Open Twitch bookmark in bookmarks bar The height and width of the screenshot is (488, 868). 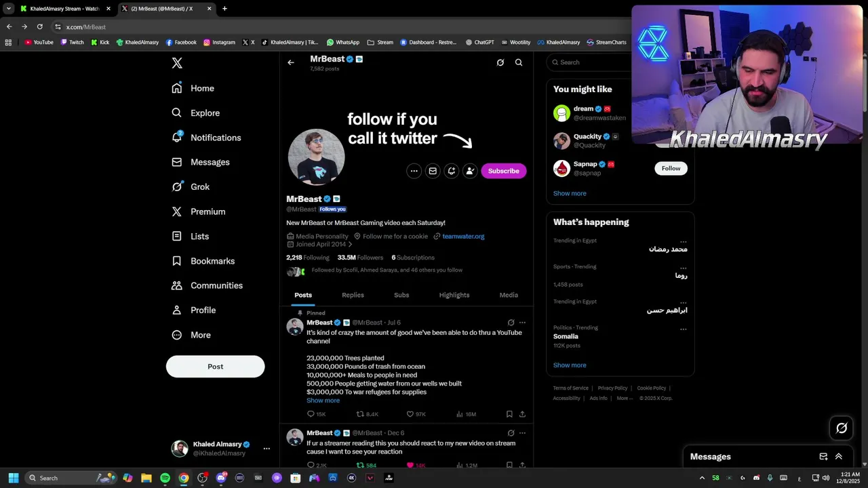tap(73, 42)
